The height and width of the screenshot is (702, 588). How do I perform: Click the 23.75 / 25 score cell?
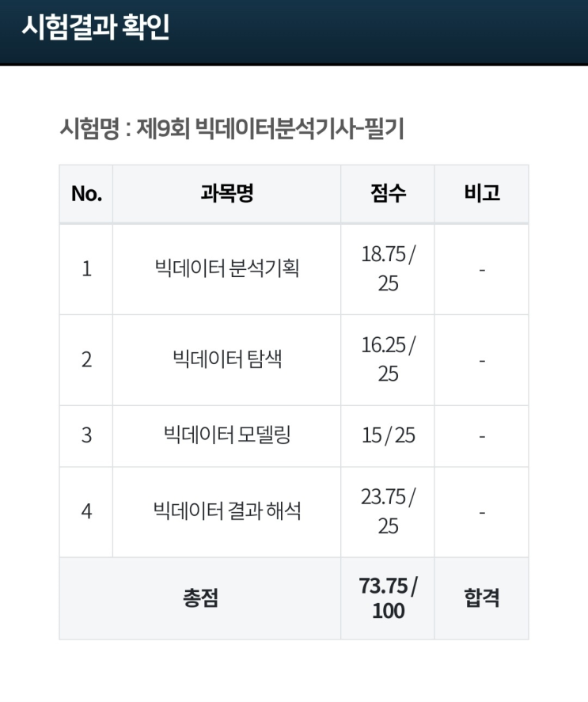coord(388,511)
